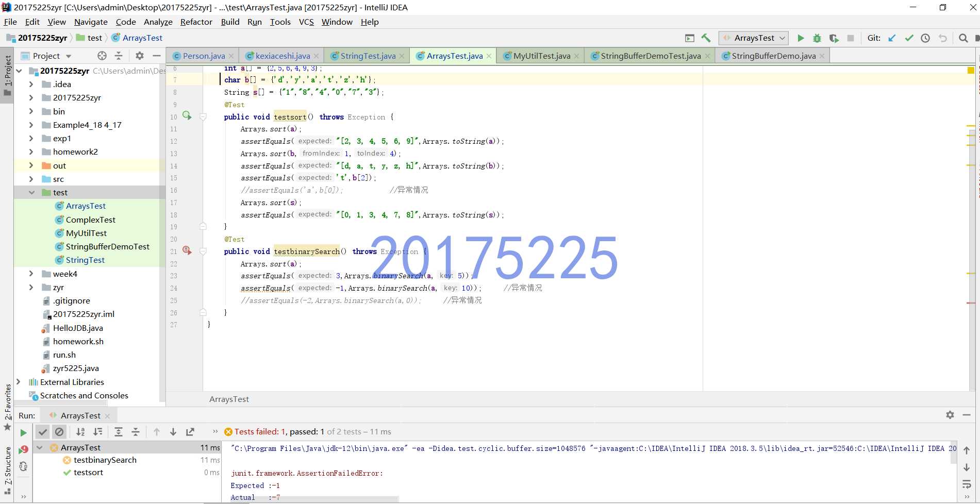Viewport: 980px width, 504px height.
Task: Open the Navigate menu
Action: coord(91,22)
